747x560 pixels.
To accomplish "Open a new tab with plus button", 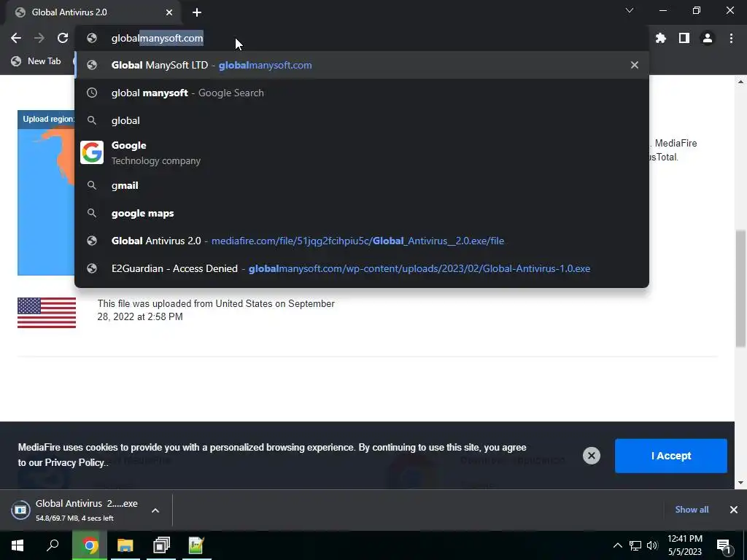I will [x=197, y=12].
